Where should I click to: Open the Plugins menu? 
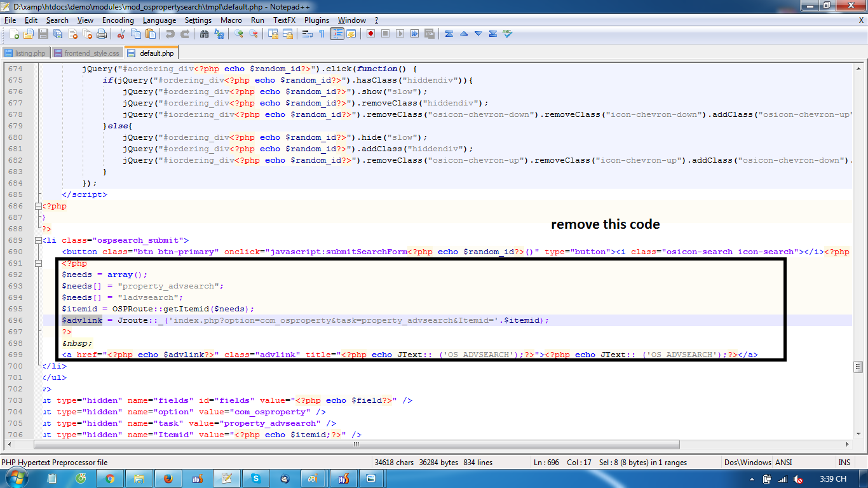click(316, 20)
